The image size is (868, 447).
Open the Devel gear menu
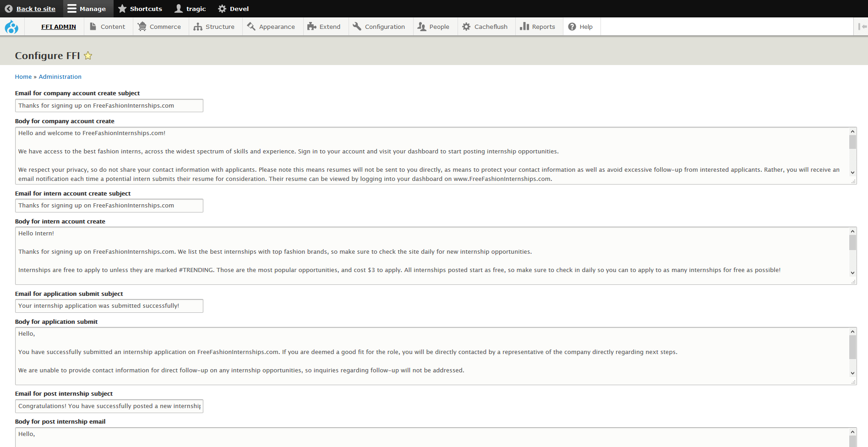(234, 9)
